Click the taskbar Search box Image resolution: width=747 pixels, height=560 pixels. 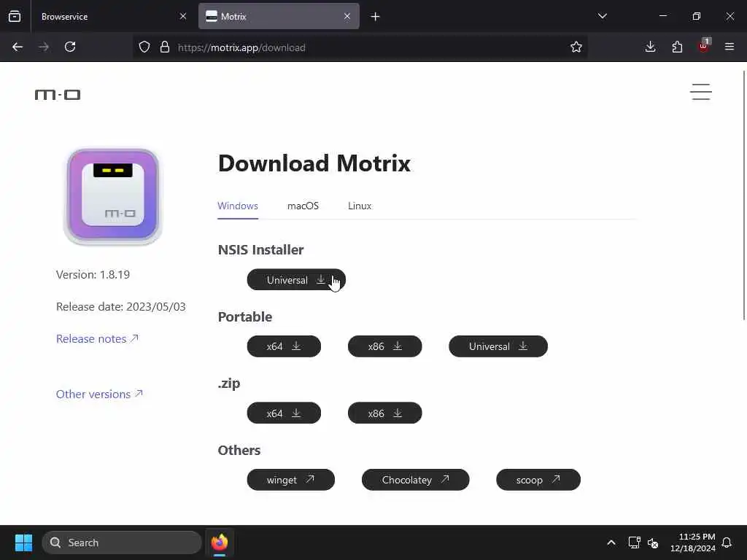(x=122, y=542)
